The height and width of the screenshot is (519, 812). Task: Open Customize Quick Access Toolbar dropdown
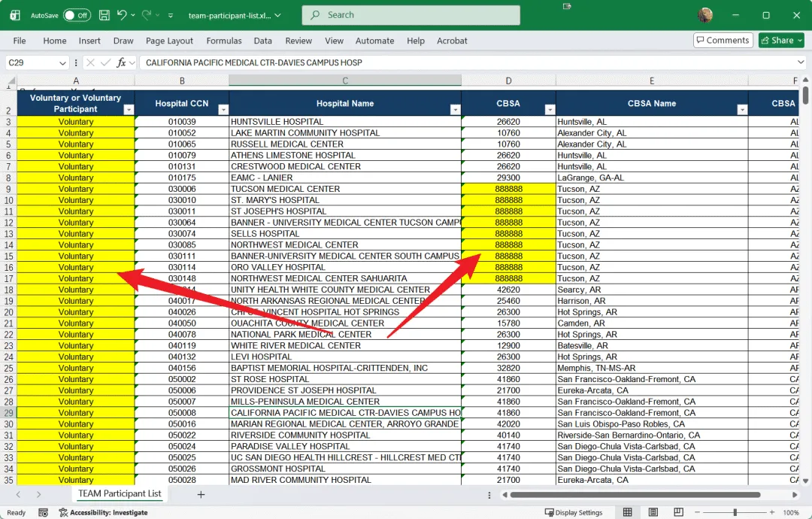[x=171, y=16]
